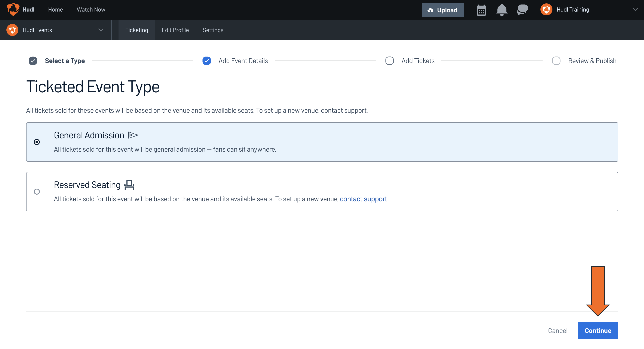Image resolution: width=644 pixels, height=349 pixels.
Task: Click the Reserved Seating chair icon
Action: (x=129, y=185)
